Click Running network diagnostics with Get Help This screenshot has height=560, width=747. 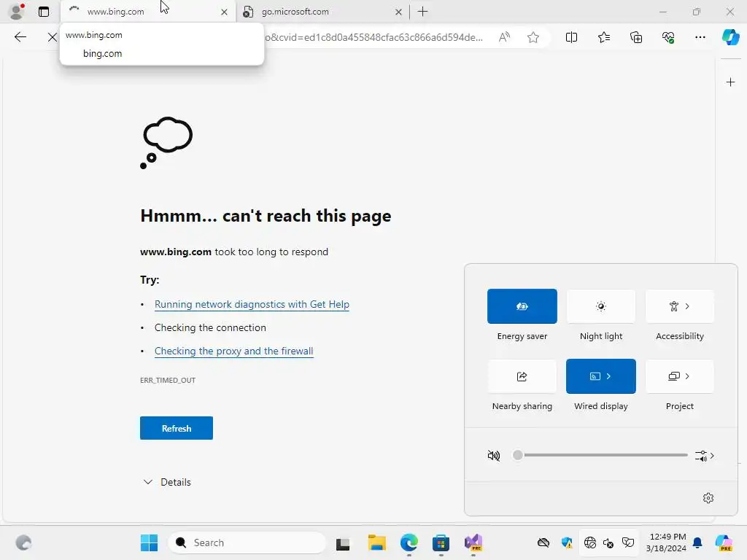pyautogui.click(x=252, y=304)
